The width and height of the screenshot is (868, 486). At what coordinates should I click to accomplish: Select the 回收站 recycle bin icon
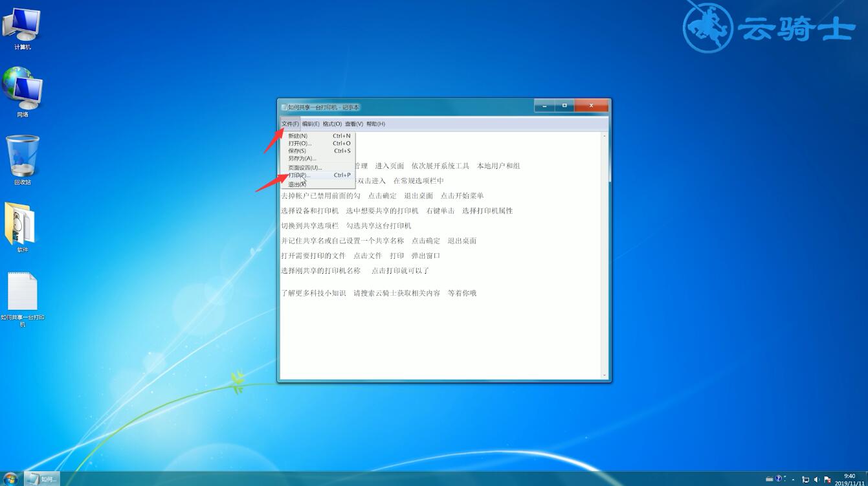coord(23,160)
